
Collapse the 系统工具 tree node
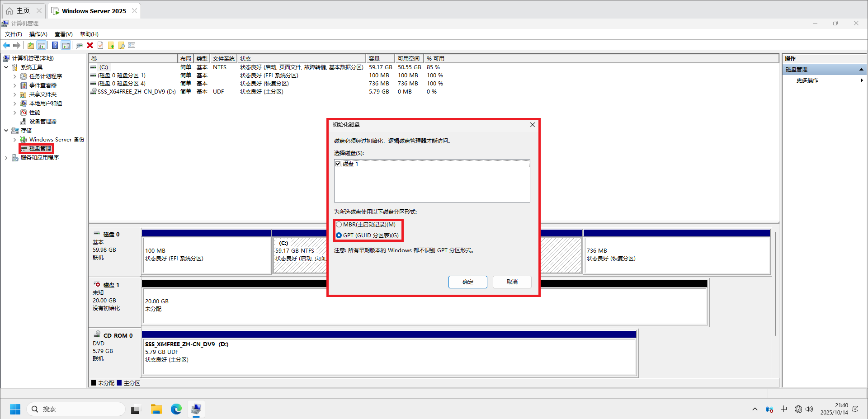[6, 67]
